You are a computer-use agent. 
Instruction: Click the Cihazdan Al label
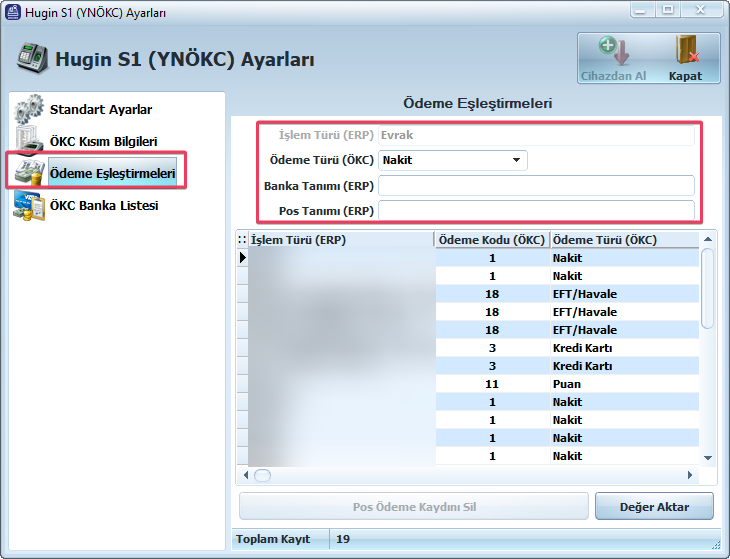[x=613, y=76]
